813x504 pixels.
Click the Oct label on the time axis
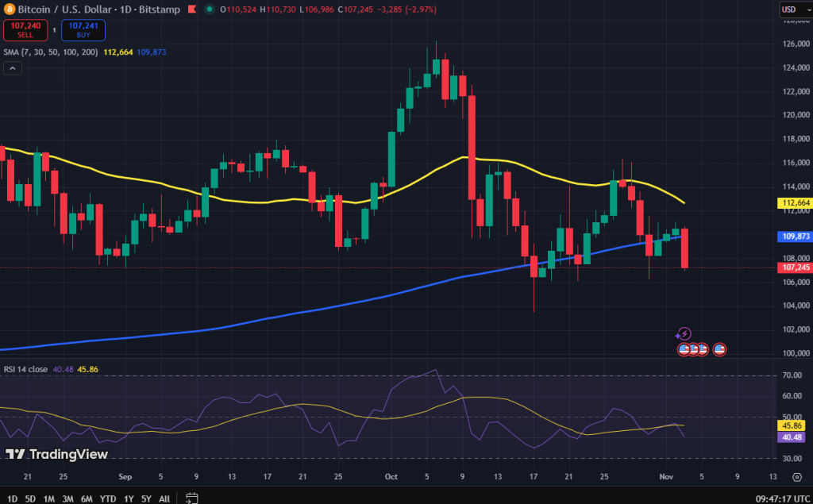pyautogui.click(x=391, y=476)
